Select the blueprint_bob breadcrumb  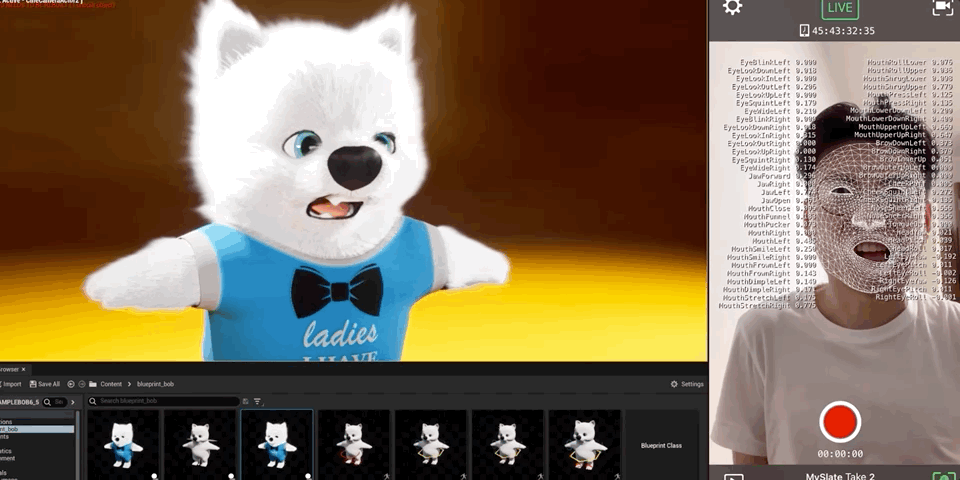(156, 384)
